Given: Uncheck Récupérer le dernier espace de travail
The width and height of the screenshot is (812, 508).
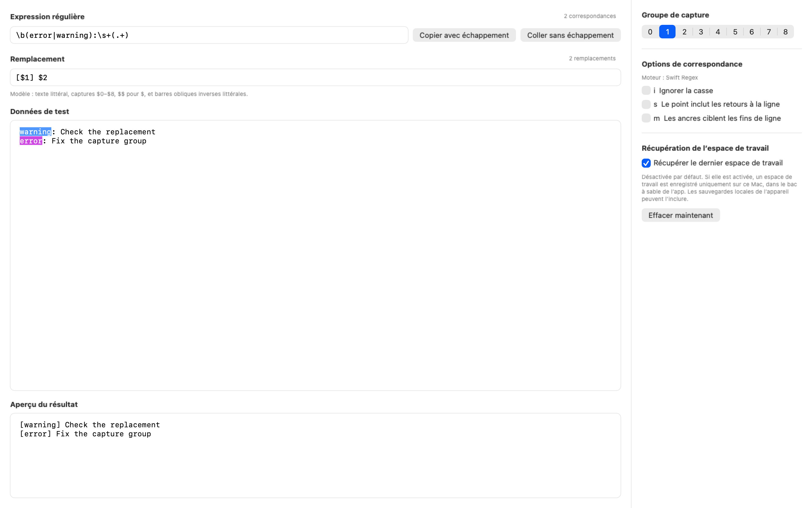Looking at the screenshot, I should point(646,163).
